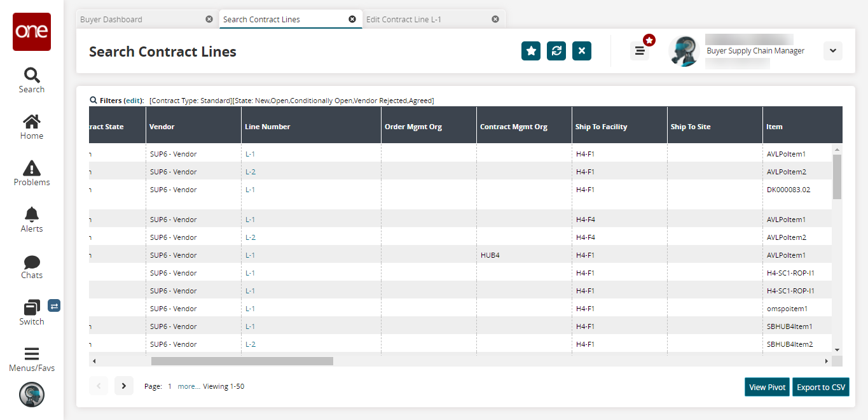The image size is (868, 420).
Task: Switch to Buyer Dashboard tab
Action: [111, 19]
